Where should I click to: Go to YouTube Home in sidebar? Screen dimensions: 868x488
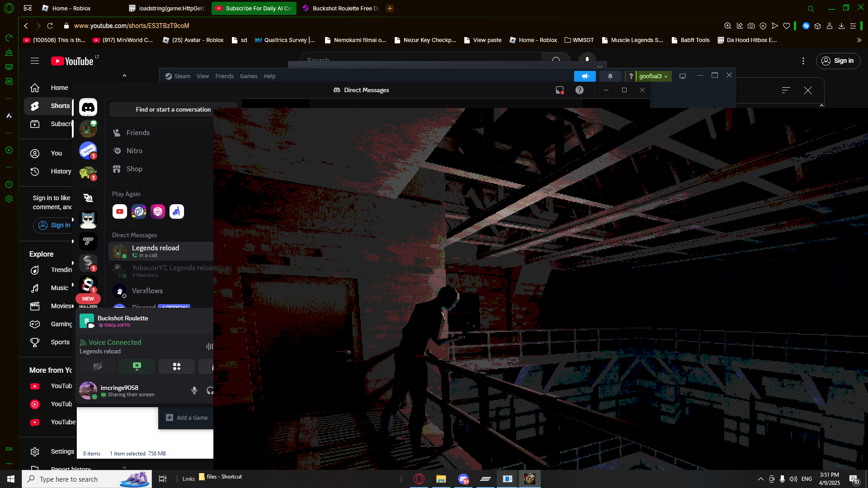click(49, 88)
